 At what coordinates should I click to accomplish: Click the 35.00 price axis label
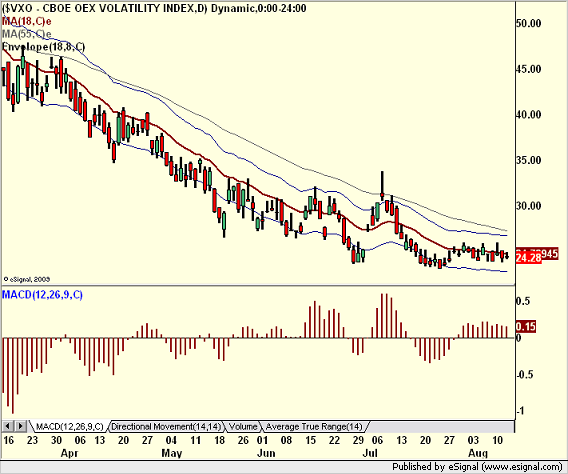pyautogui.click(x=529, y=160)
